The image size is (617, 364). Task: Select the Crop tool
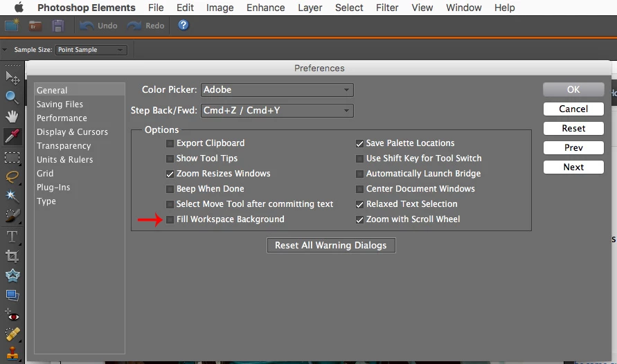[12, 256]
